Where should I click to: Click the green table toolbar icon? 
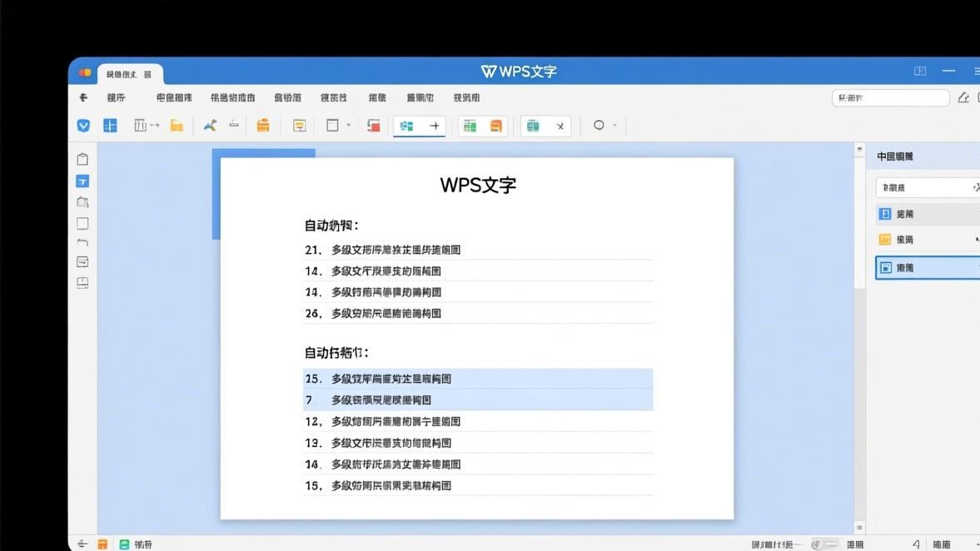coord(470,126)
